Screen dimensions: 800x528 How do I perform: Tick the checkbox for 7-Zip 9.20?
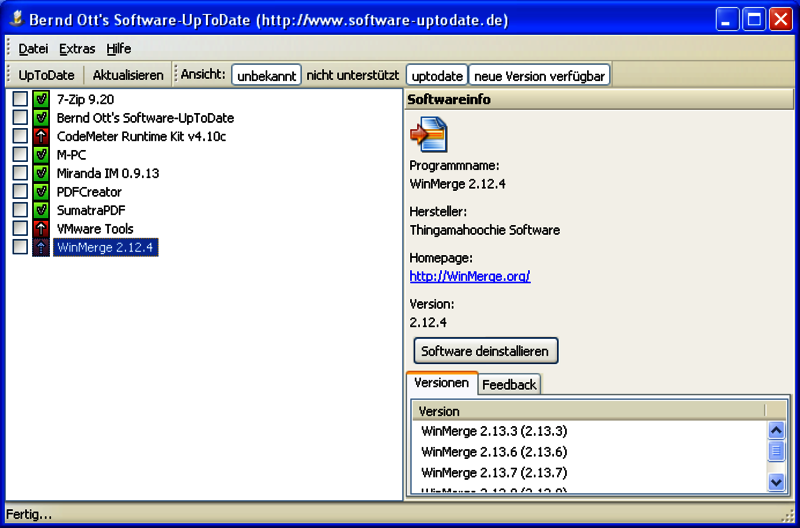20,99
